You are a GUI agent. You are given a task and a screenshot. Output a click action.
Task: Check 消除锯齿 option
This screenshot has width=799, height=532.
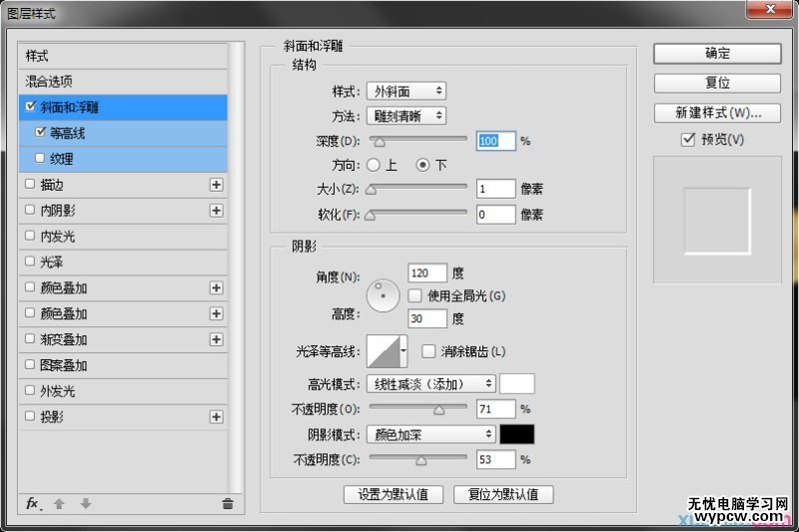pos(428,351)
